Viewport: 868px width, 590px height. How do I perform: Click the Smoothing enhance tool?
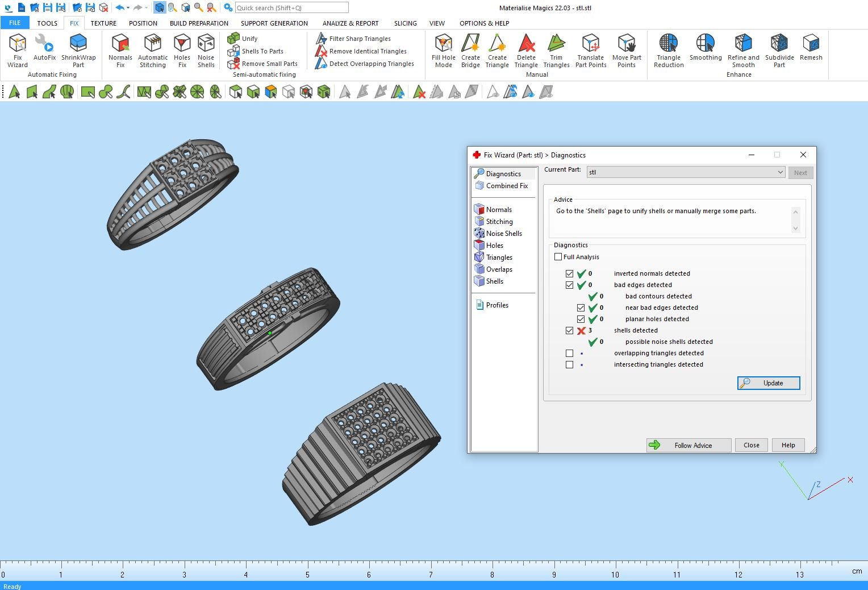(x=705, y=49)
